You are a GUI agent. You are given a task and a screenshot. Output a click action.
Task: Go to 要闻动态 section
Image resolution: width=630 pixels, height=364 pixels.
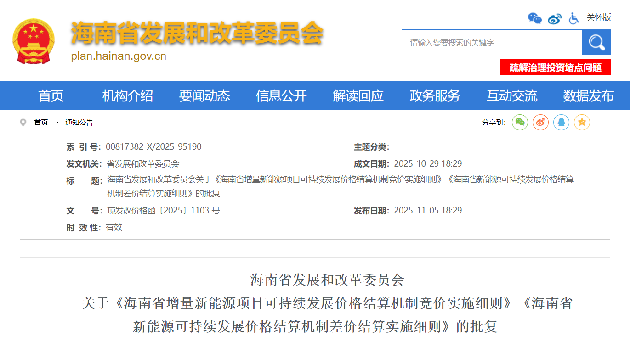[204, 96]
